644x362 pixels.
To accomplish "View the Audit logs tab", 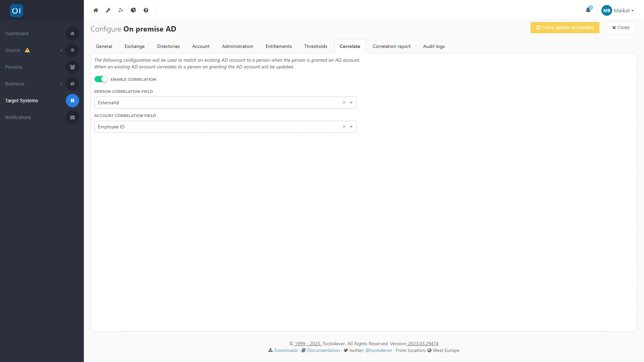I will click(434, 46).
